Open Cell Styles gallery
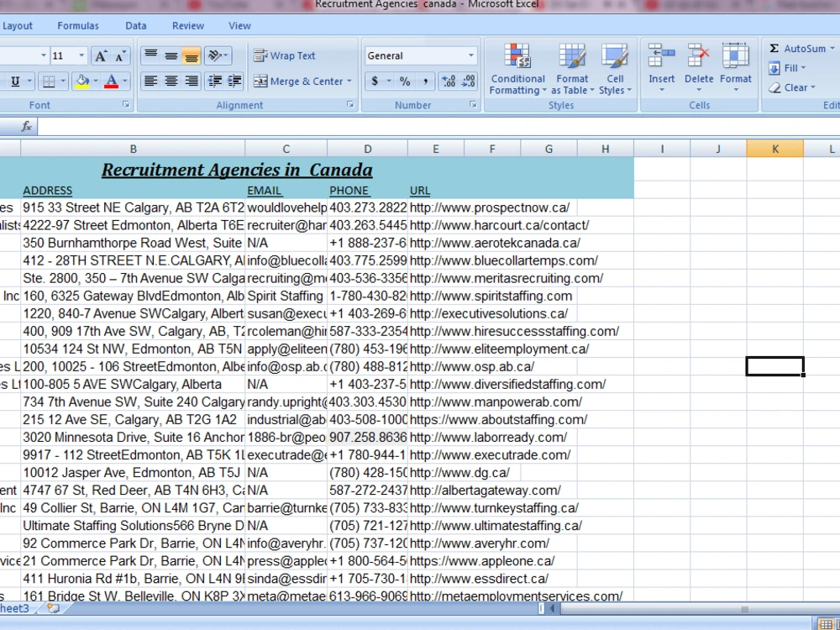This screenshot has width=840, height=630. 615,70
